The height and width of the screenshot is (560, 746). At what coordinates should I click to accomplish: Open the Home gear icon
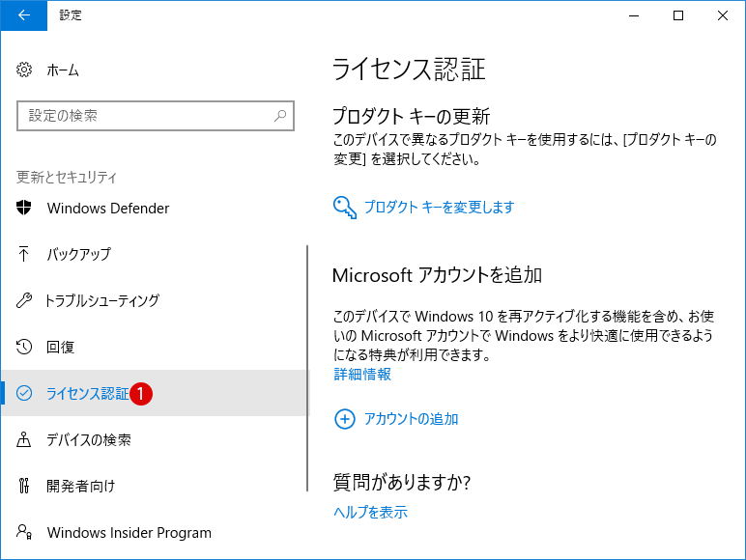[x=24, y=70]
